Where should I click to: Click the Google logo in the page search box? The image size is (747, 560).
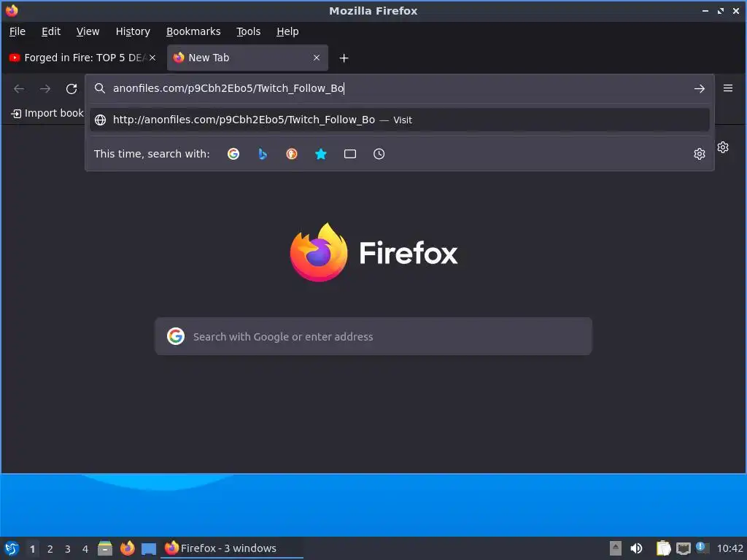pos(176,336)
